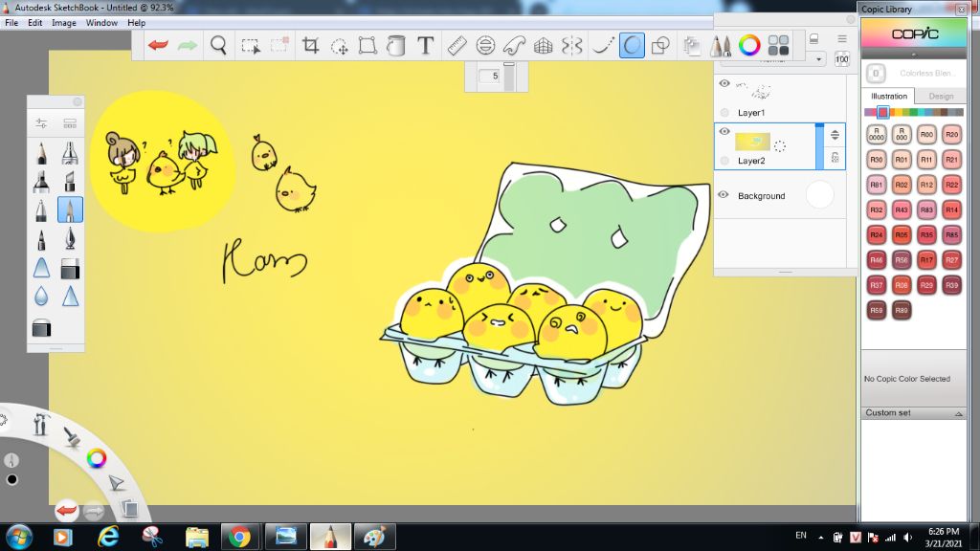
Task: Open the Draw Styles shapes tool
Action: coord(660,46)
